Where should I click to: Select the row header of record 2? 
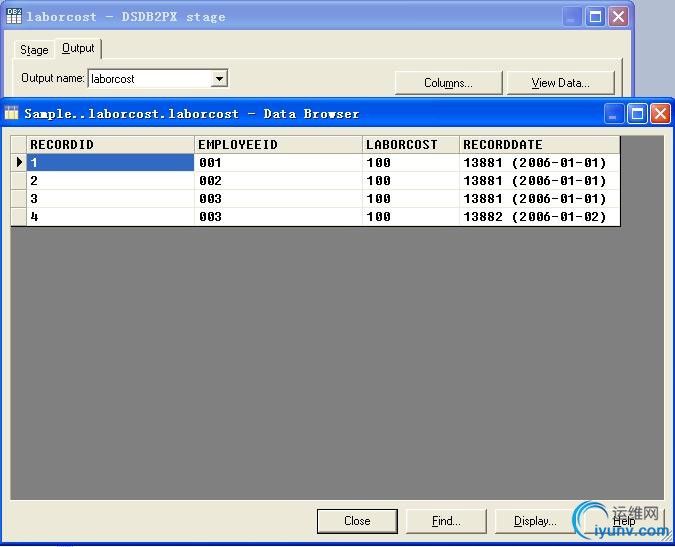coord(19,180)
